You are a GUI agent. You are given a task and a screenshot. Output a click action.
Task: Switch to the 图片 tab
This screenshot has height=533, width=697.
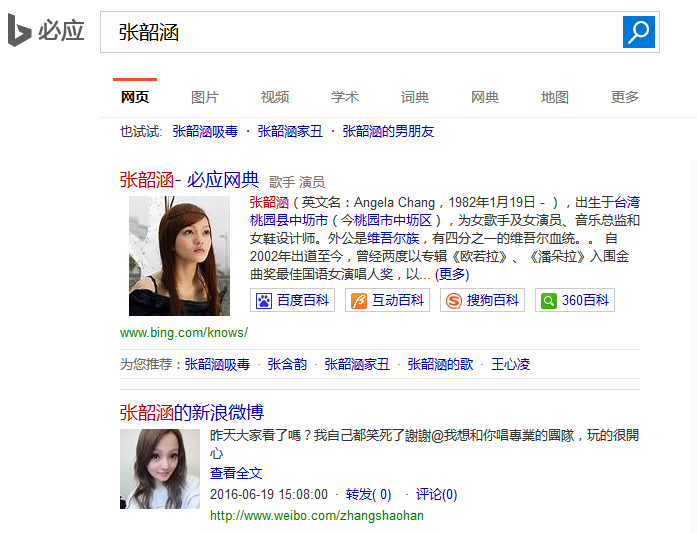coord(205,97)
